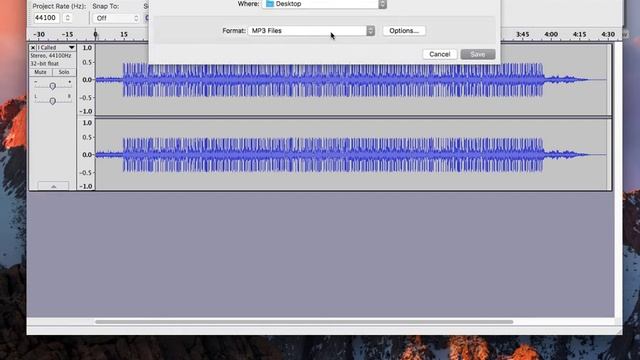This screenshot has width=640, height=360.
Task: Open the Snap To dropdown set to Off
Action: click(116, 18)
